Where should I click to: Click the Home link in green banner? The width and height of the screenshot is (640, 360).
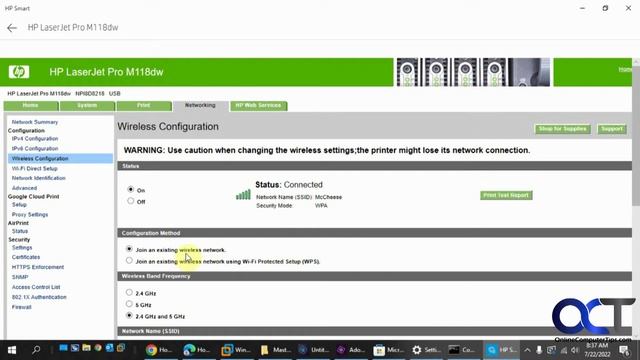tap(625, 69)
